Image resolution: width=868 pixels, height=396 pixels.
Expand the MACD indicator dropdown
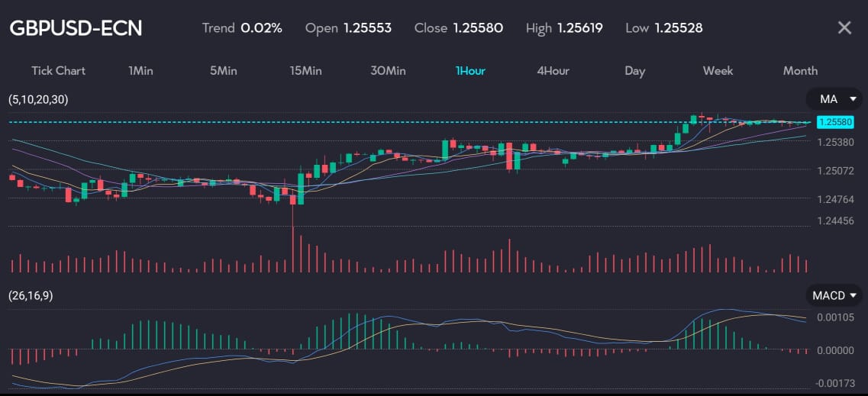(x=835, y=295)
